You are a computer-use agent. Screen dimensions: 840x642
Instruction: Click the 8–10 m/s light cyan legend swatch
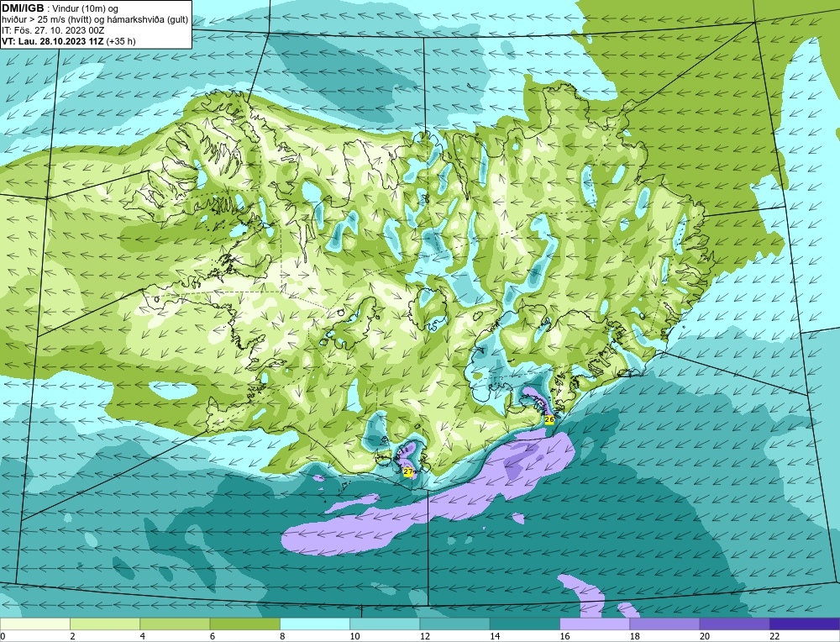315,624
